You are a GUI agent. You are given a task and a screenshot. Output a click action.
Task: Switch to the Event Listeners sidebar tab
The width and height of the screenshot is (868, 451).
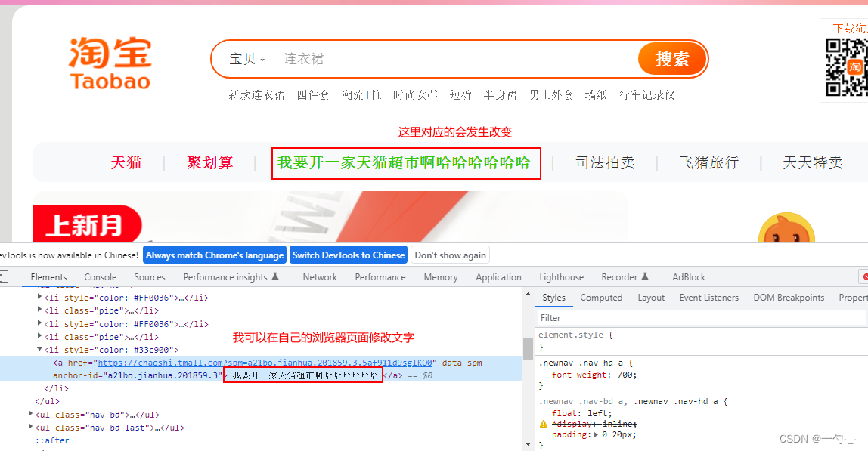[x=708, y=298]
